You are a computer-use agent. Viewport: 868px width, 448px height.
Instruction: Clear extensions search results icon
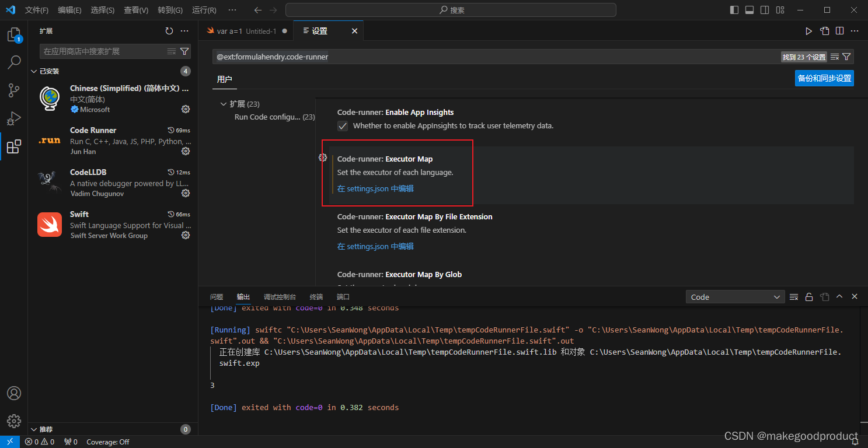point(172,51)
